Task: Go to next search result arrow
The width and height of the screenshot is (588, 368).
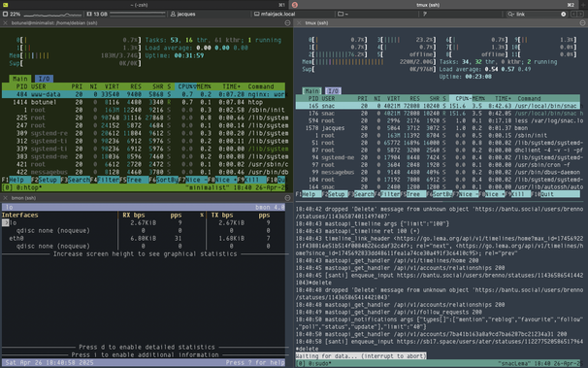Action: 580,14
